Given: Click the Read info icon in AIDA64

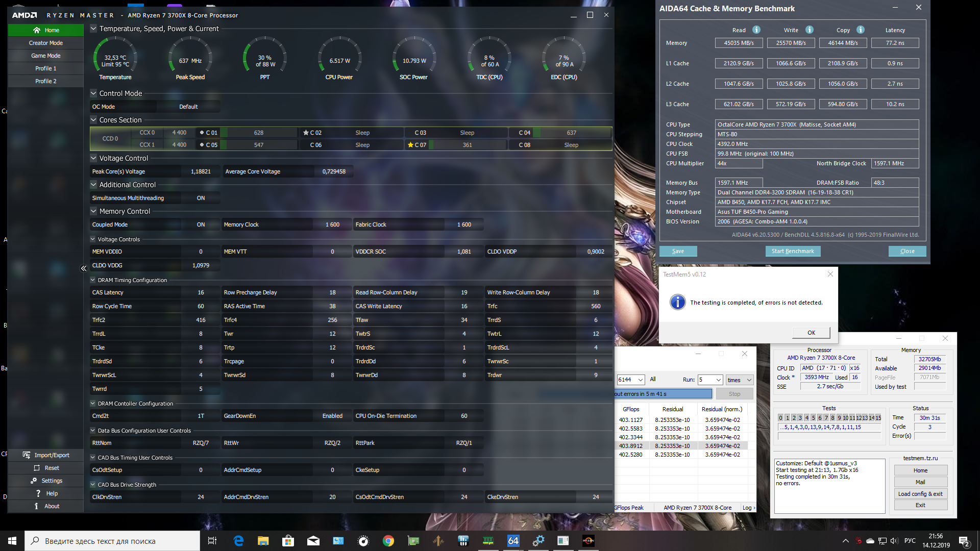Looking at the screenshot, I should [x=756, y=30].
